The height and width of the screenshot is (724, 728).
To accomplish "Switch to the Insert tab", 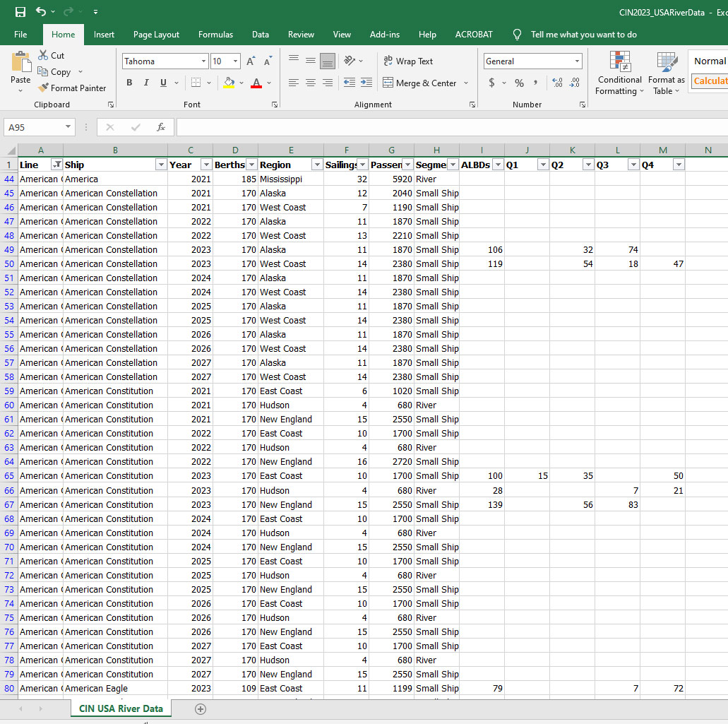I will [104, 35].
